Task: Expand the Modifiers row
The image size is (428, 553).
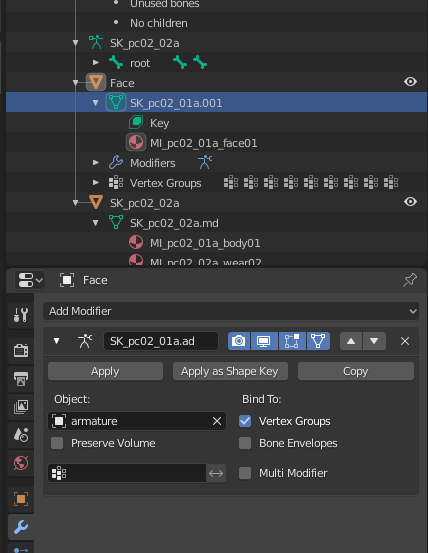Action: [x=96, y=163]
